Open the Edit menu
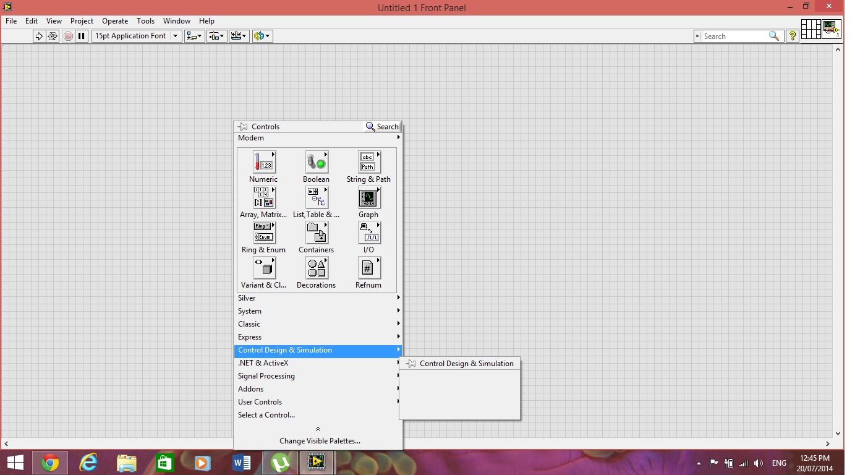Screen dimensions: 868x475 click(x=32, y=21)
